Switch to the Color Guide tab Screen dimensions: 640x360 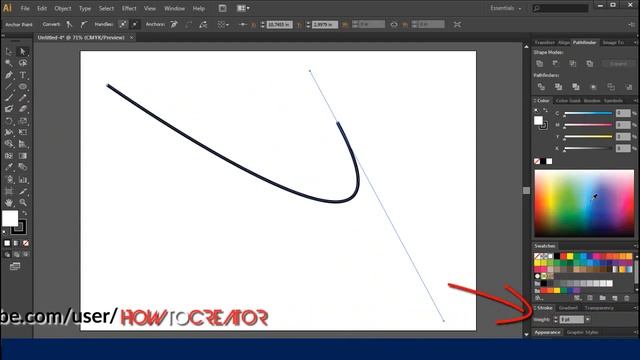pos(568,100)
